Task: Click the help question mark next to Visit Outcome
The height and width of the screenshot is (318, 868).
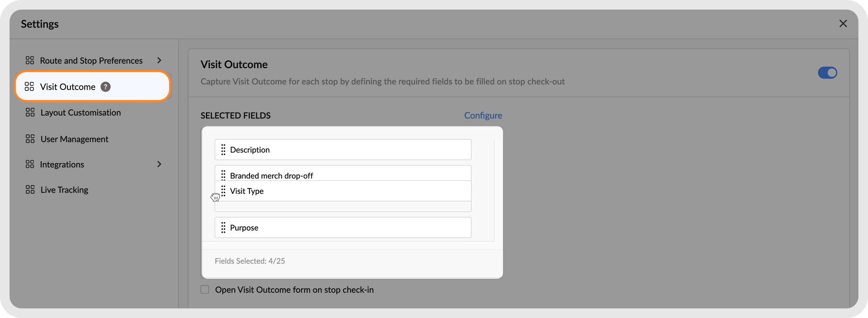Action: pos(105,87)
